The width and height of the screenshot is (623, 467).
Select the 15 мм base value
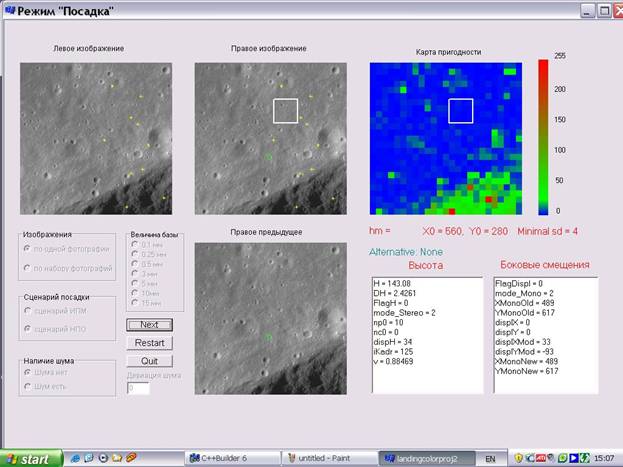click(x=136, y=302)
